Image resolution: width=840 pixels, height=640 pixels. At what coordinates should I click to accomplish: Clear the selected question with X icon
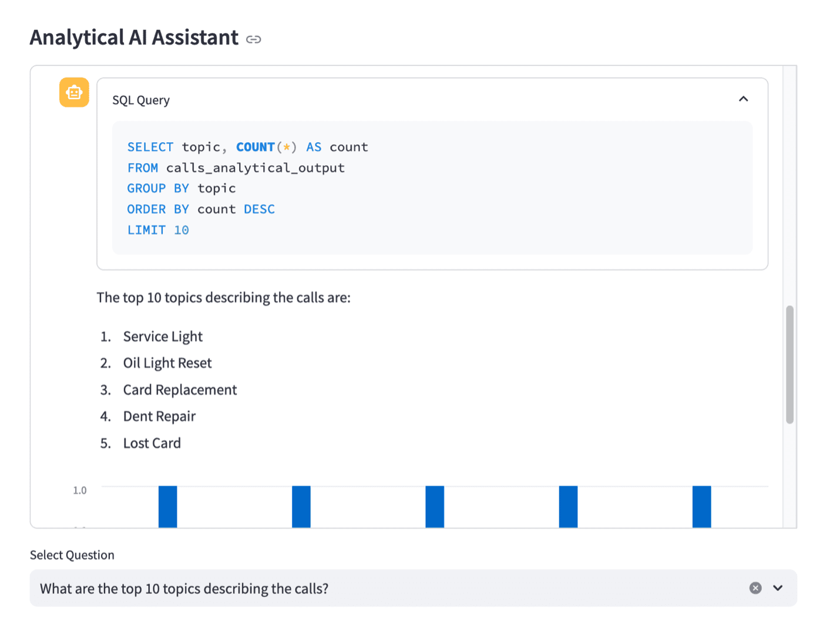tap(755, 588)
